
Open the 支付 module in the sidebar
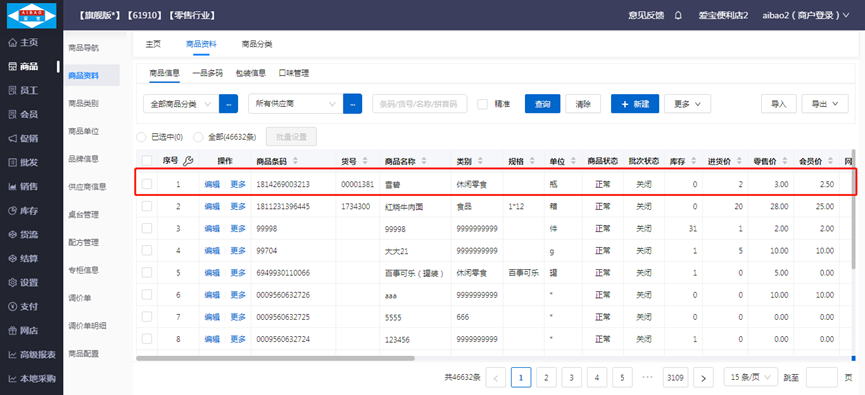click(x=23, y=307)
